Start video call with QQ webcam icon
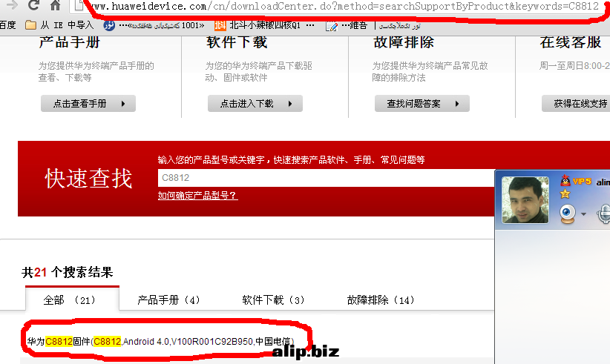610x364 pixels. 568,214
